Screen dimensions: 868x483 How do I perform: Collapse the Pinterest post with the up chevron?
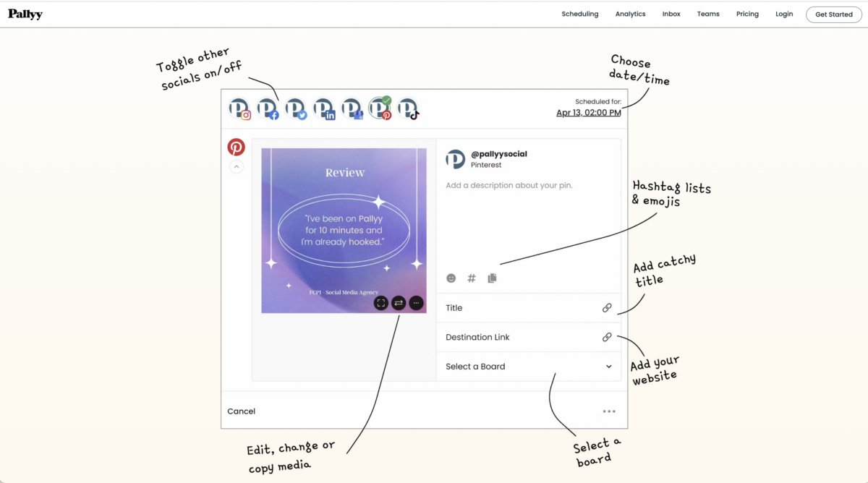237,167
